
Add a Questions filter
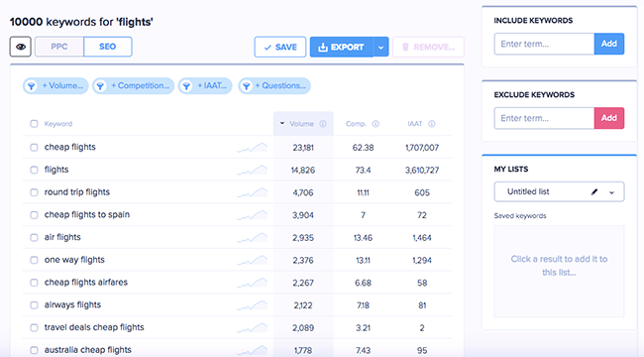click(274, 86)
